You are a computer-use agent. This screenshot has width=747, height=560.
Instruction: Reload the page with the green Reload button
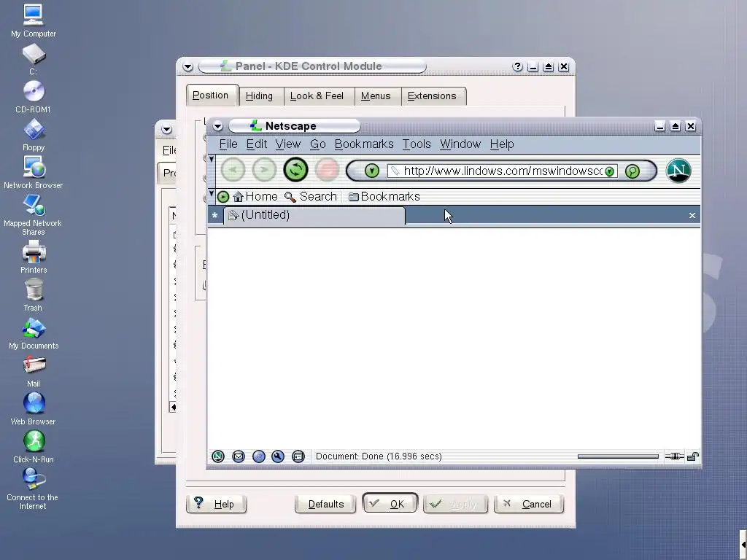point(295,169)
